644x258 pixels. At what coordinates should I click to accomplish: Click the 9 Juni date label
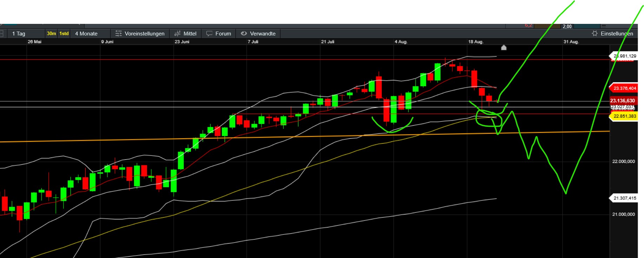(107, 42)
